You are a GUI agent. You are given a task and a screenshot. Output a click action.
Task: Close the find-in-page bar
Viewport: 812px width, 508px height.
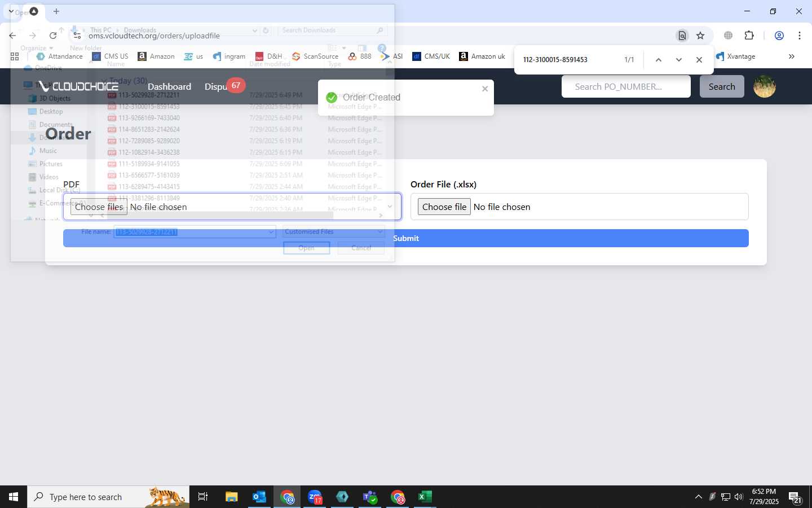pos(699,60)
